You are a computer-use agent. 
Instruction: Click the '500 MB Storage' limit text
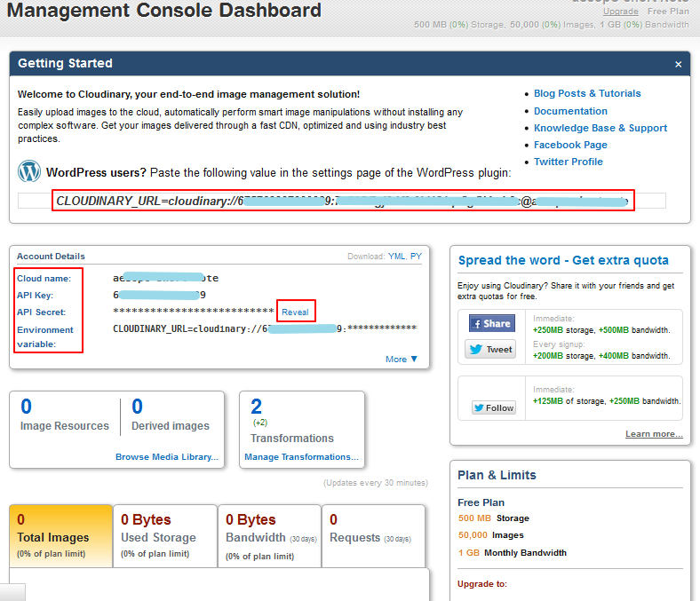(493, 518)
